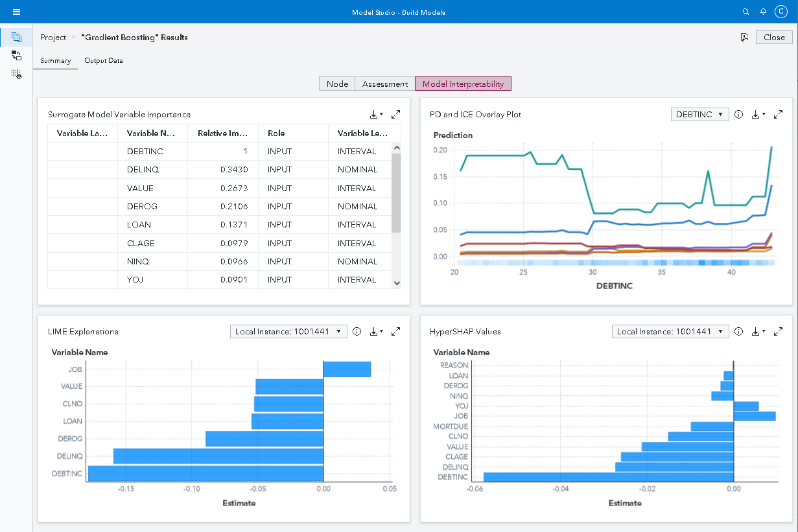The width and height of the screenshot is (798, 532).
Task: Switch to the Node tab
Action: [337, 84]
